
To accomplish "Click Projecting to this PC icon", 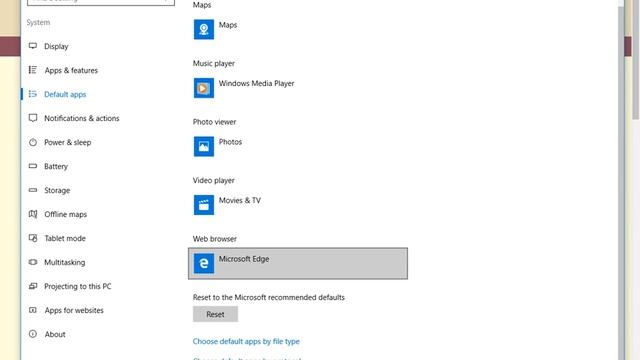I will [33, 286].
